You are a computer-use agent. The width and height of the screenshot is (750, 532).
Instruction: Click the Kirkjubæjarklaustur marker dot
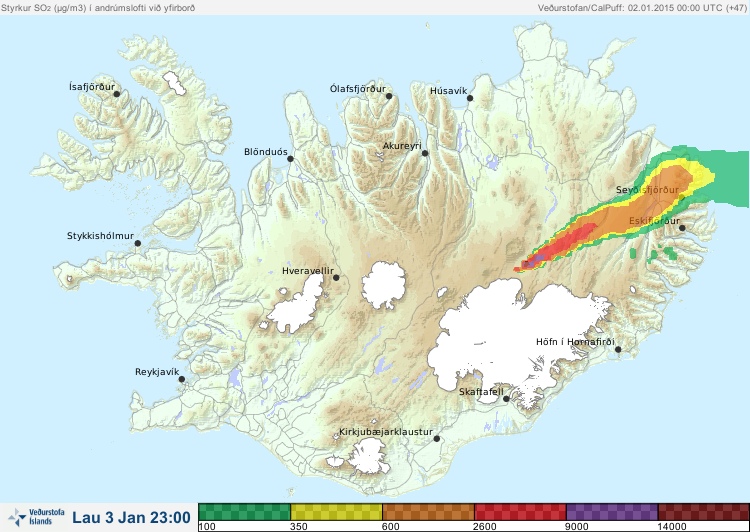436,439
